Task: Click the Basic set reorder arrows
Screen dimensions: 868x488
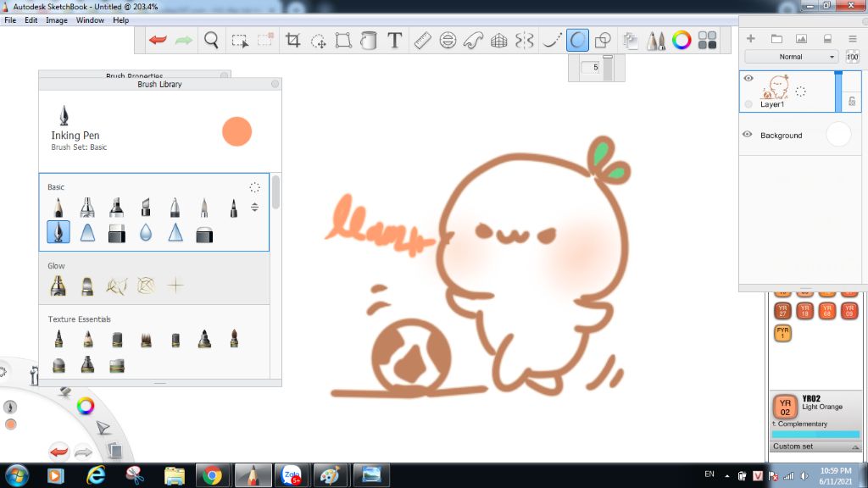Action: tap(254, 207)
